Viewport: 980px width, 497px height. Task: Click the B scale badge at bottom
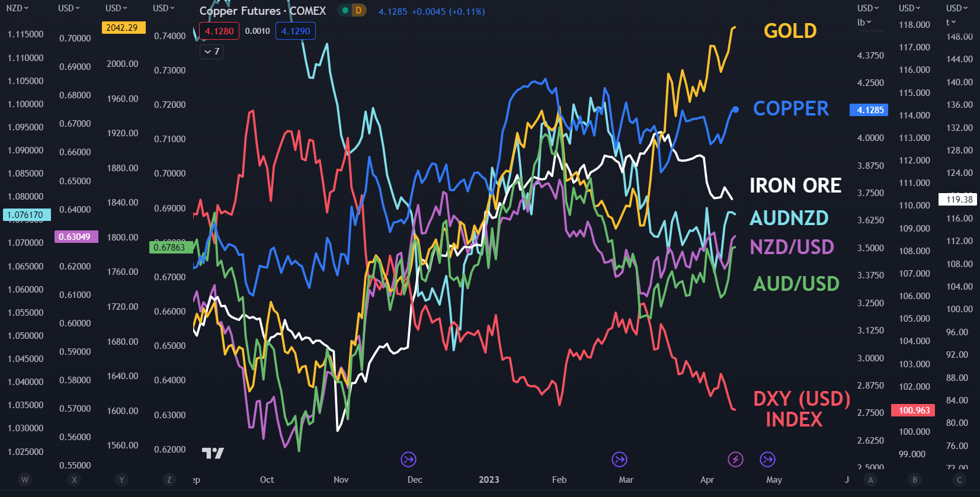(915, 480)
